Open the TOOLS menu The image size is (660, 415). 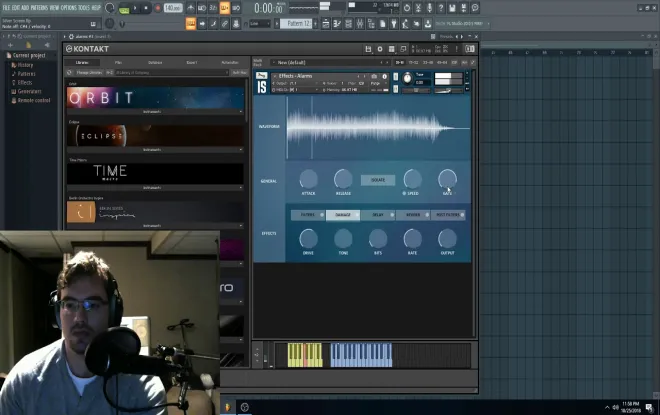coord(85,8)
